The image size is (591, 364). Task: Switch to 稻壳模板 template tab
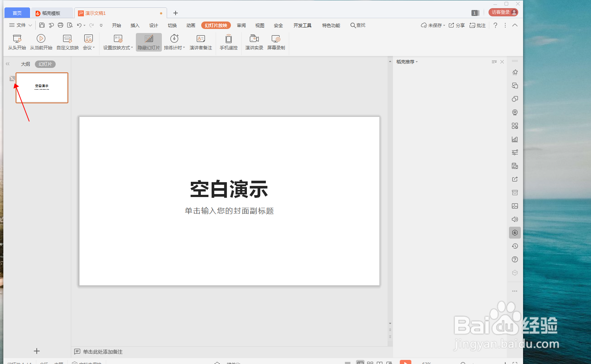52,13
